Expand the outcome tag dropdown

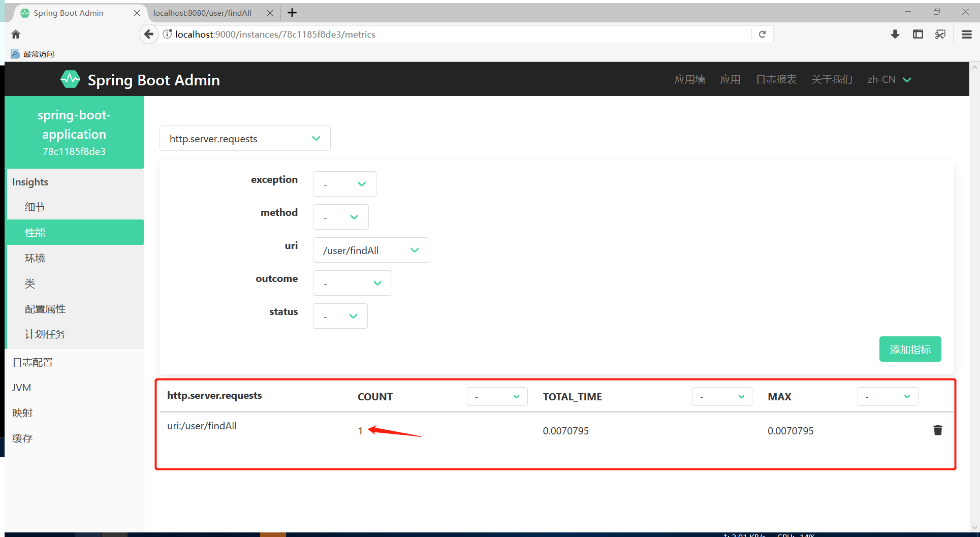click(x=352, y=283)
